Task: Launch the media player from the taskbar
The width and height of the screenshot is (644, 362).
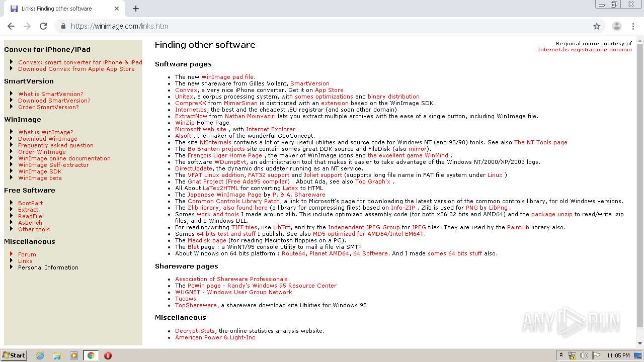Action: tap(74, 355)
